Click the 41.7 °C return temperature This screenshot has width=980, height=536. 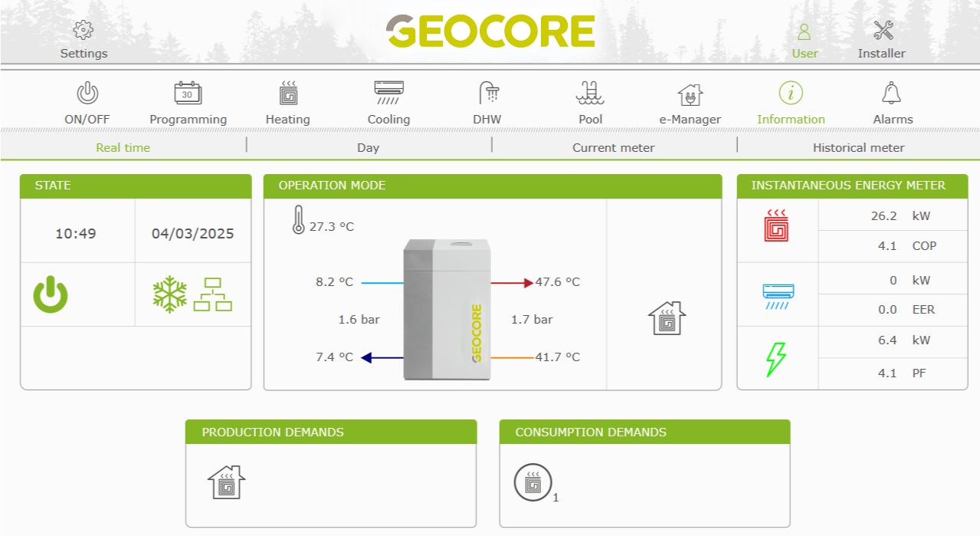coord(558,357)
